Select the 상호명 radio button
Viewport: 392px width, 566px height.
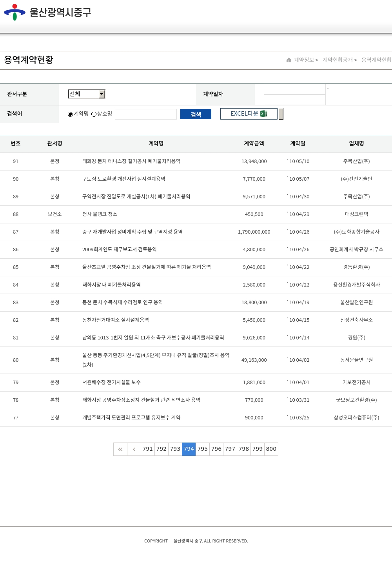click(94, 114)
